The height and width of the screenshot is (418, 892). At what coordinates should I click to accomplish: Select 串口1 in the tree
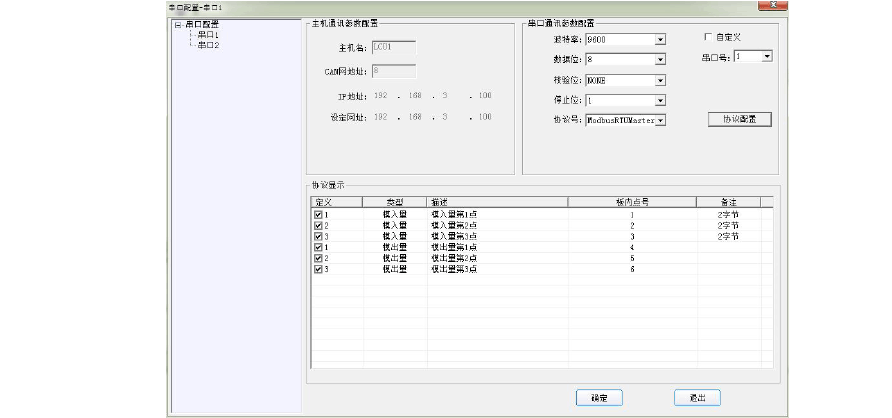pyautogui.click(x=207, y=35)
